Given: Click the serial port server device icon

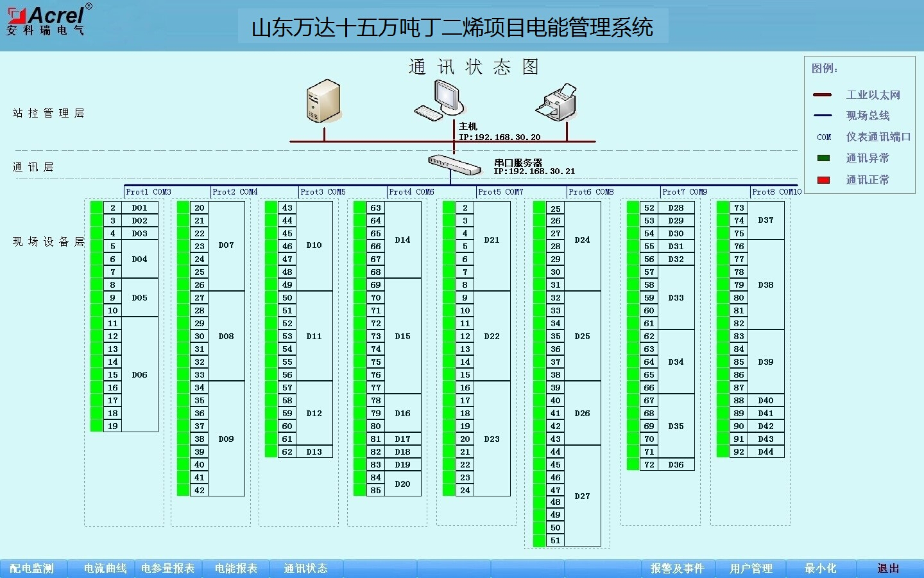Looking at the screenshot, I should 454,164.
